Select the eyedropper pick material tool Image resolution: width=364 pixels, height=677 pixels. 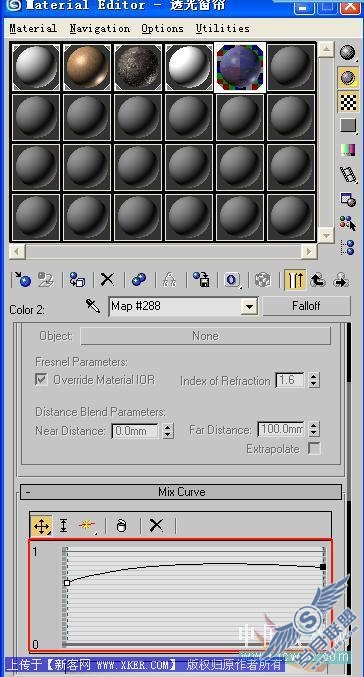pos(93,306)
